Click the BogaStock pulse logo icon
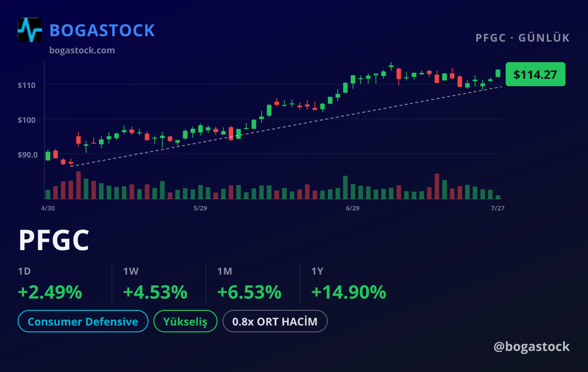Screen dimensions: 588x372 pos(30,30)
